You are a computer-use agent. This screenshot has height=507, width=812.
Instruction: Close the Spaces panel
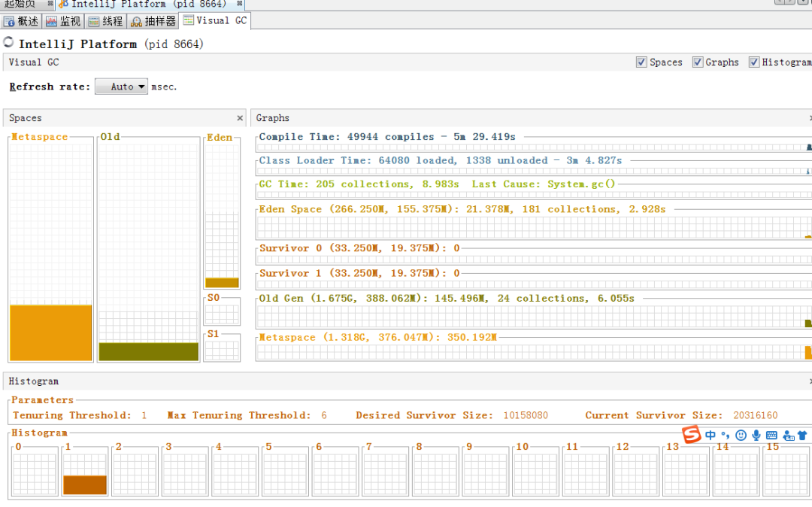coord(240,118)
